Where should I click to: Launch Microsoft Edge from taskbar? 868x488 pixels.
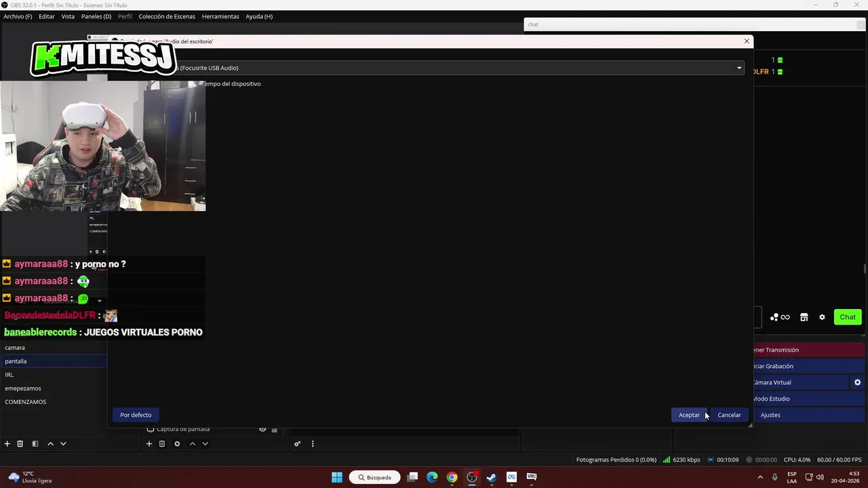432,477
